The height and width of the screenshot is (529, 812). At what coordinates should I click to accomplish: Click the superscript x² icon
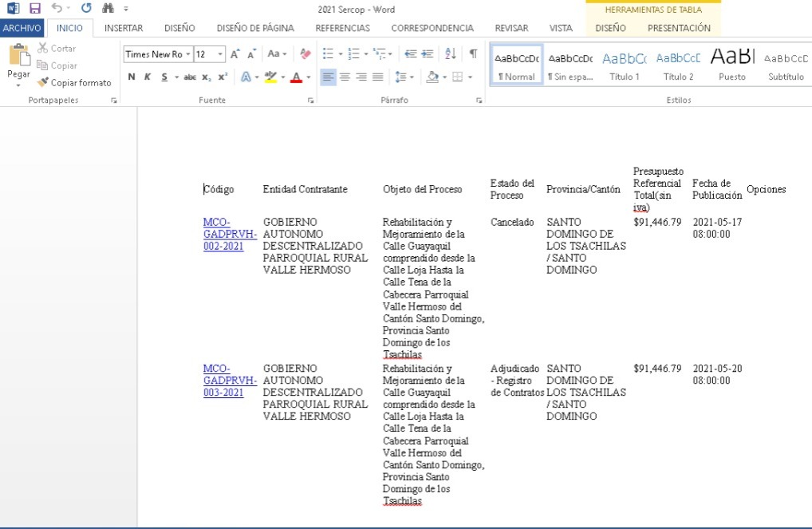pyautogui.click(x=222, y=77)
